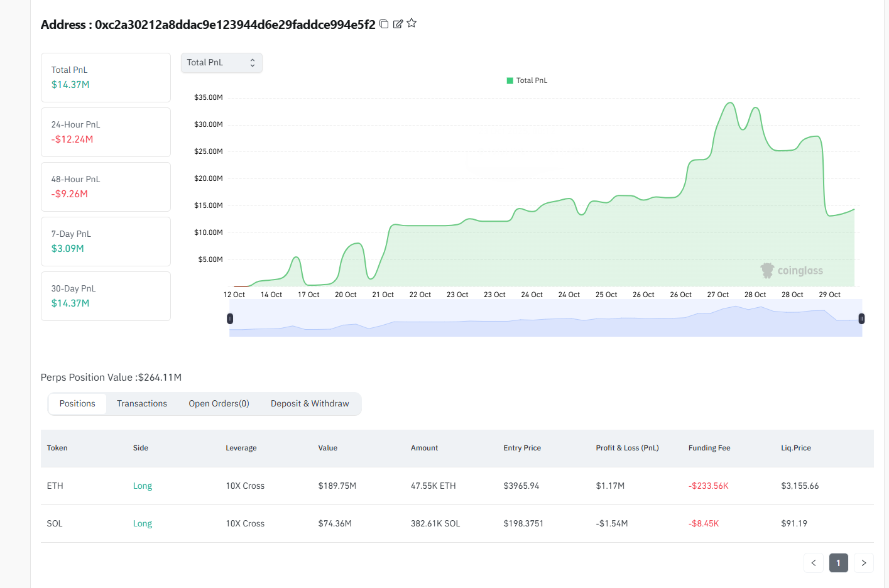Select the Deposit & Withdraw tab
This screenshot has height=588, width=889.
[x=310, y=404]
